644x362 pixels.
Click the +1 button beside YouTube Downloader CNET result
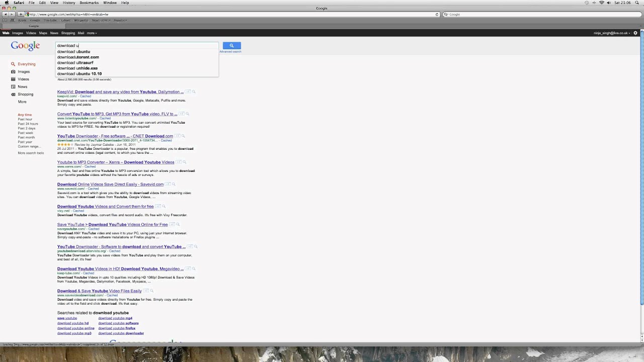coord(177,136)
